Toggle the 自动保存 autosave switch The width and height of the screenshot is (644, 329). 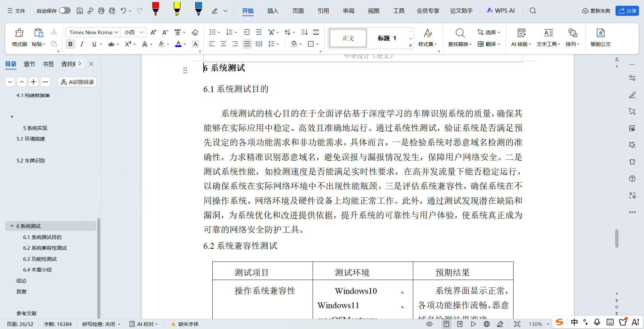[65, 11]
